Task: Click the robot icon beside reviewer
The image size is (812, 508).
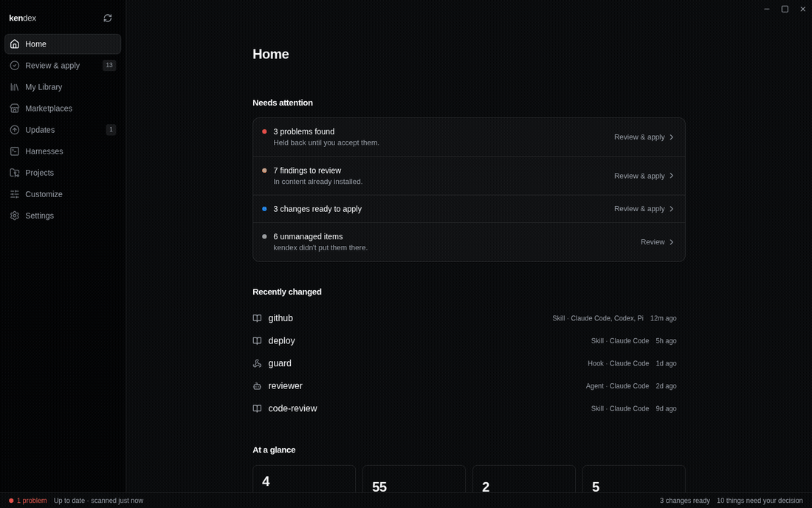Action: point(257,386)
